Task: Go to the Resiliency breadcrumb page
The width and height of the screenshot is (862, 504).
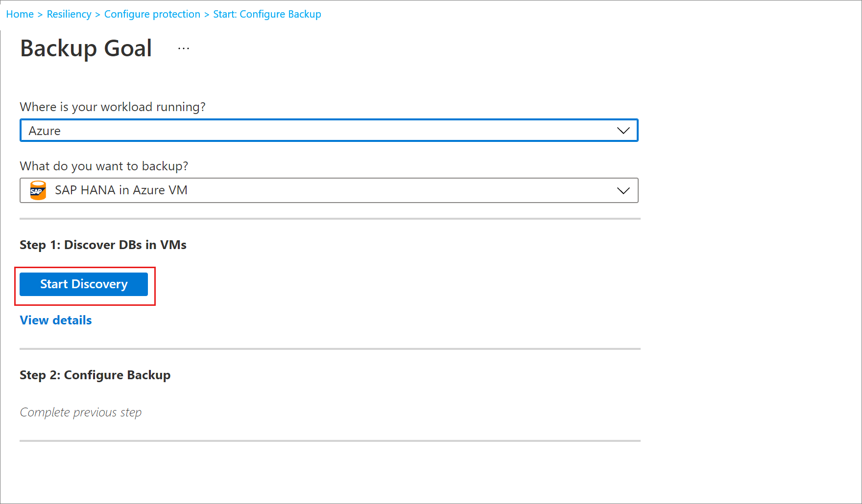Action: (x=69, y=14)
